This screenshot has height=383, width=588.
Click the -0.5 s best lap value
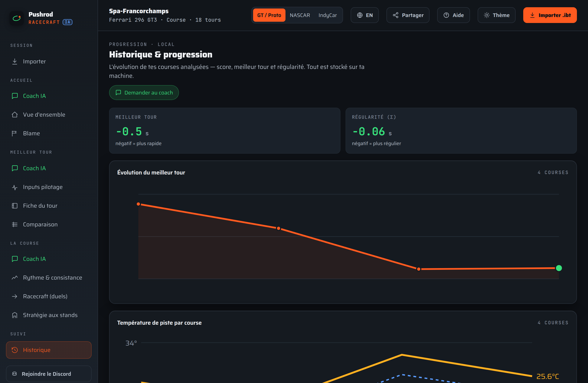[132, 131]
